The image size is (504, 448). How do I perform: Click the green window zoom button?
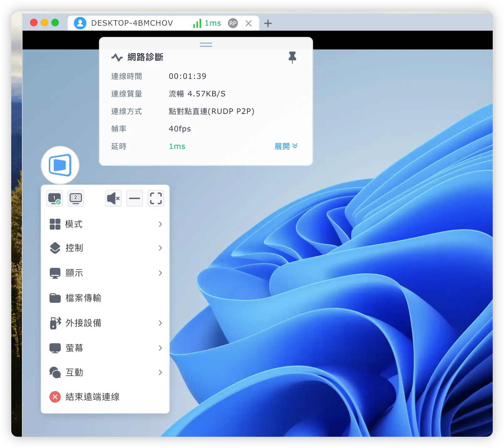[55, 23]
